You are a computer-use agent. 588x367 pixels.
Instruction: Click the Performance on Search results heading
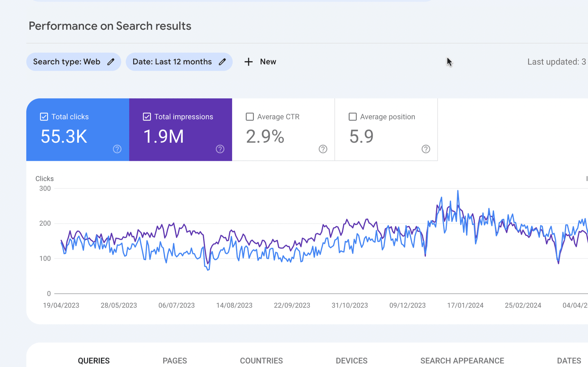tap(110, 26)
